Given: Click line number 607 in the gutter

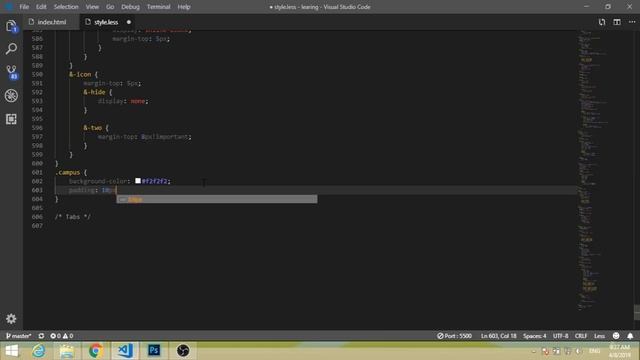Looking at the screenshot, I should point(37,226).
